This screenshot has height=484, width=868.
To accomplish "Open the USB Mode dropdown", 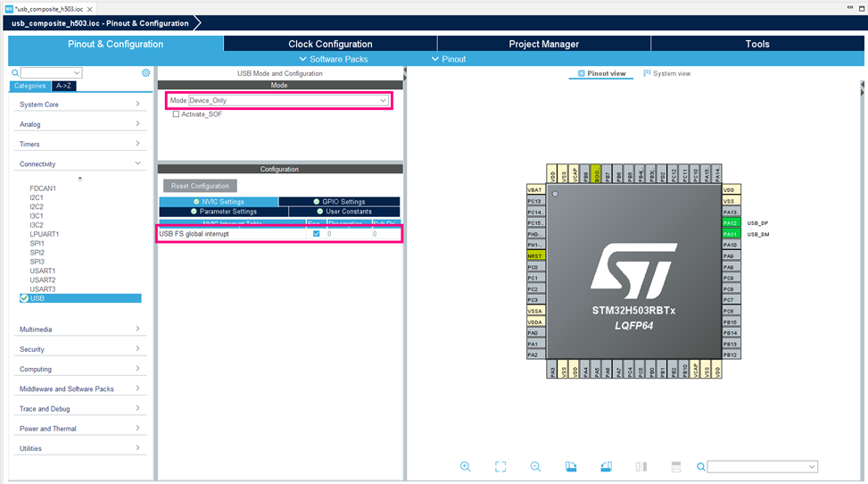I will coord(288,100).
